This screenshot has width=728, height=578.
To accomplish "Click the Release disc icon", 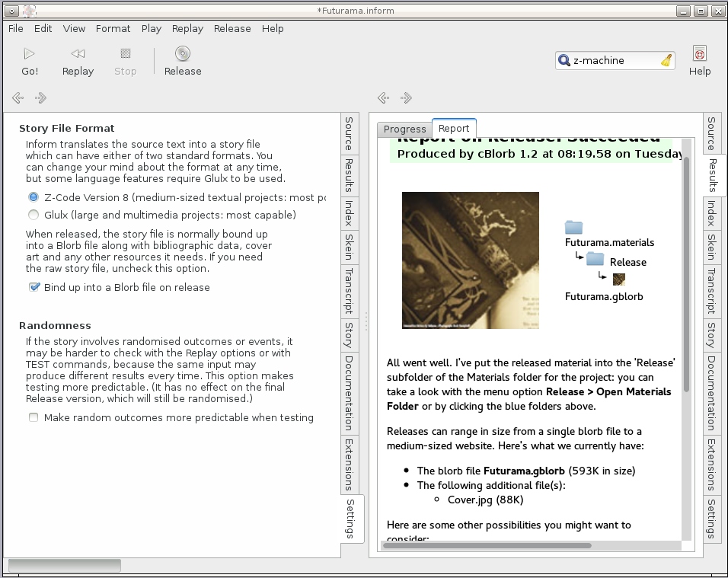I will click(x=183, y=53).
